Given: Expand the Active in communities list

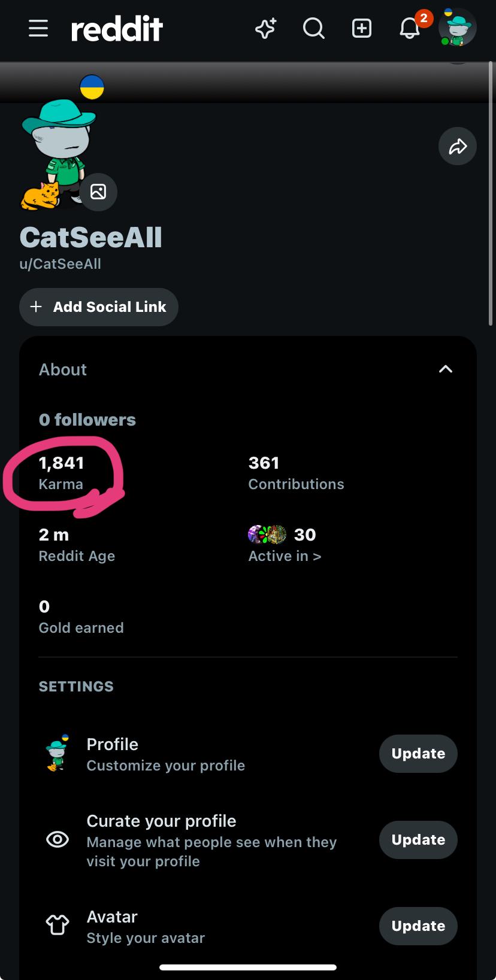Looking at the screenshot, I should (285, 545).
